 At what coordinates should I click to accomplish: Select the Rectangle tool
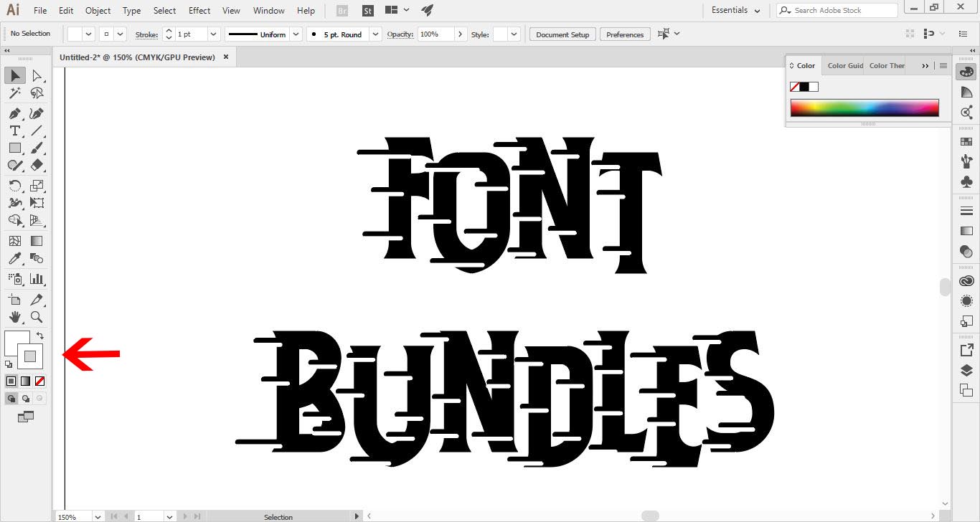(15, 148)
